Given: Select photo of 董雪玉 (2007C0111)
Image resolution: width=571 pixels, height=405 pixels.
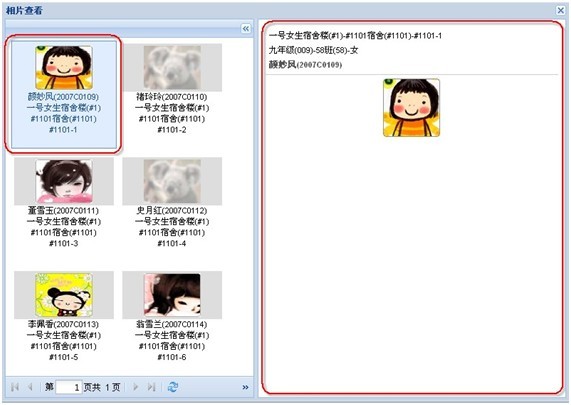Looking at the screenshot, I should coord(64,181).
